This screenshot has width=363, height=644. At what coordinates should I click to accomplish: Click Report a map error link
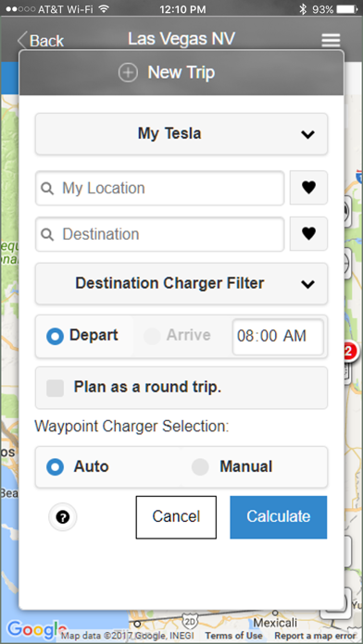pos(316,636)
